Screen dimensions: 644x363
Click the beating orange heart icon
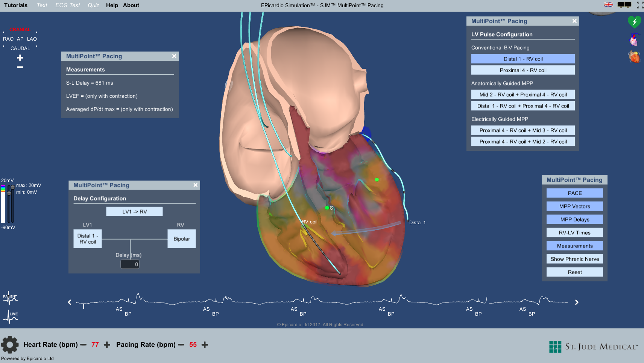634,57
